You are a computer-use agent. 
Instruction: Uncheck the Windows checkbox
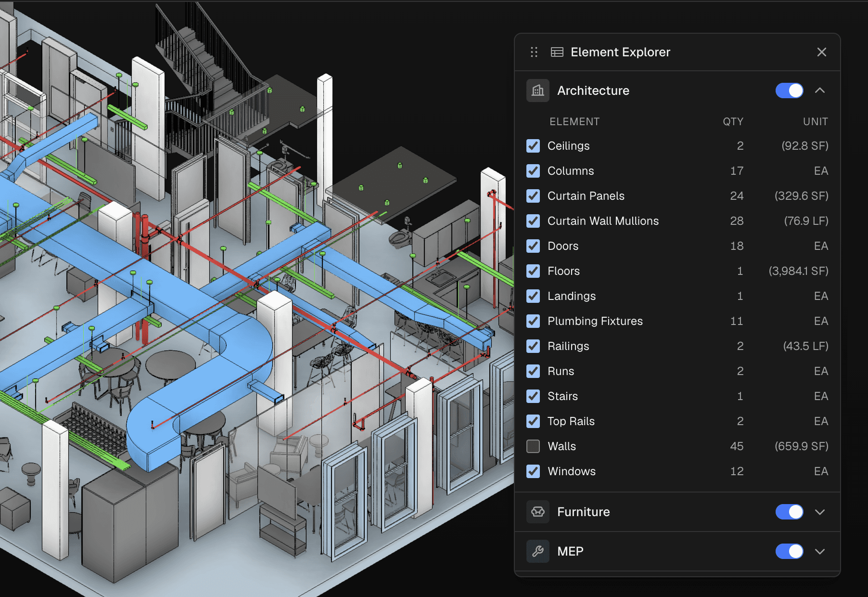click(x=533, y=471)
